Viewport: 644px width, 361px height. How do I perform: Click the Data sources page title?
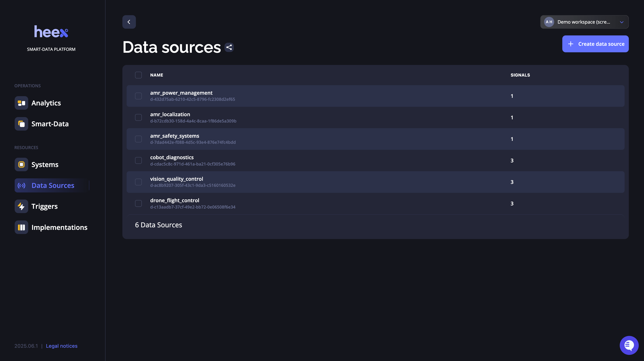(x=172, y=47)
